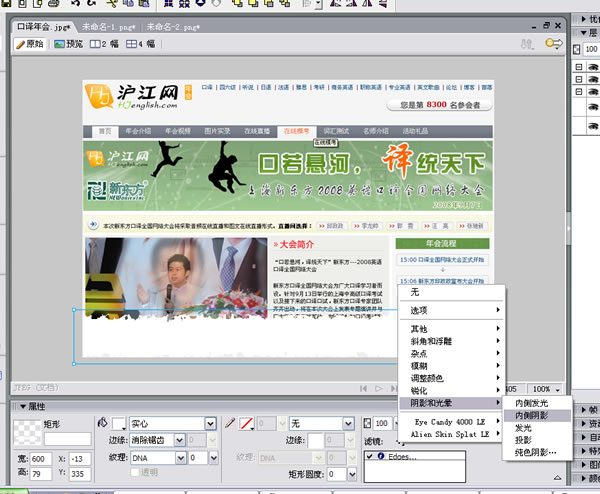Image resolution: width=600 pixels, height=494 pixels.
Task: Switch to 预览 (Preview) view
Action: click(x=68, y=44)
